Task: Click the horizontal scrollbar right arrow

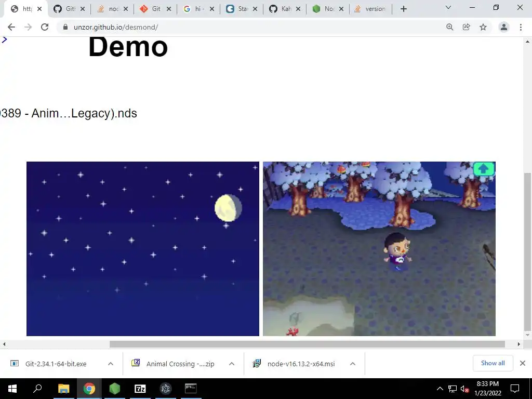Action: click(x=519, y=344)
